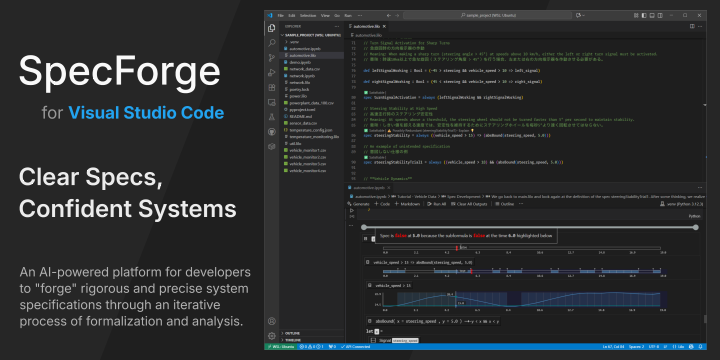The image size is (720, 360).
Task: Click errors and warnings status indicator
Action: click(311, 346)
